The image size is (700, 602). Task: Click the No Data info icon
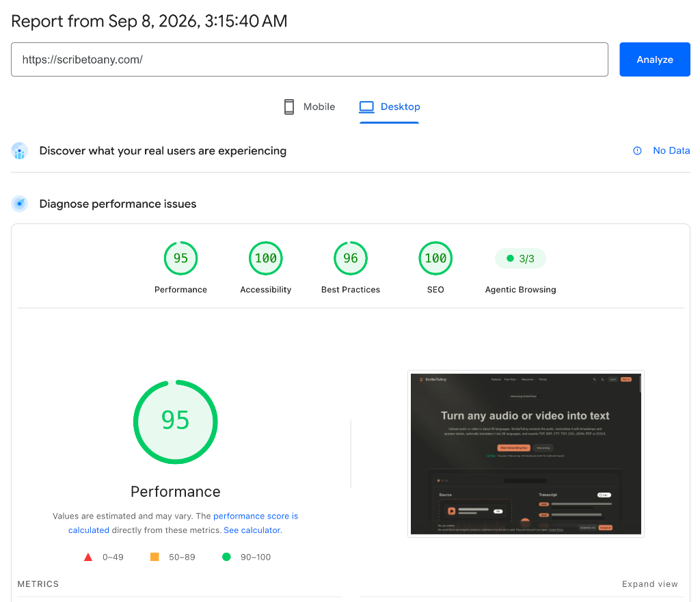(x=637, y=151)
